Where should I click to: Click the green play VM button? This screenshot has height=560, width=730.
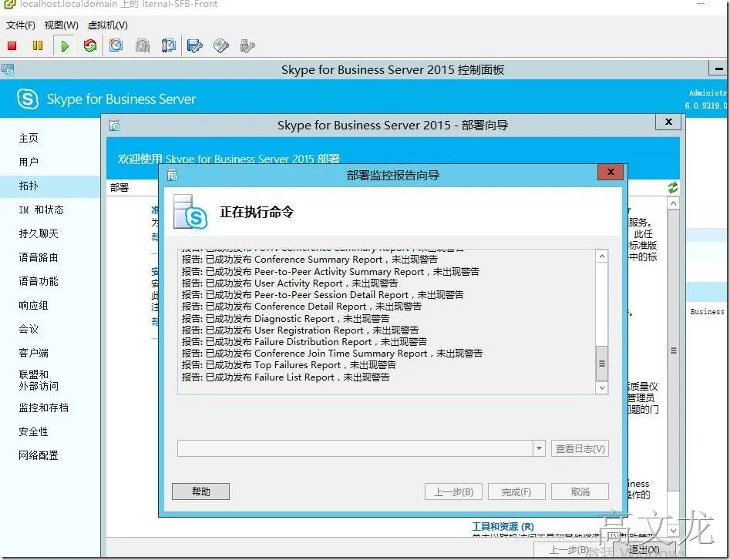(65, 45)
